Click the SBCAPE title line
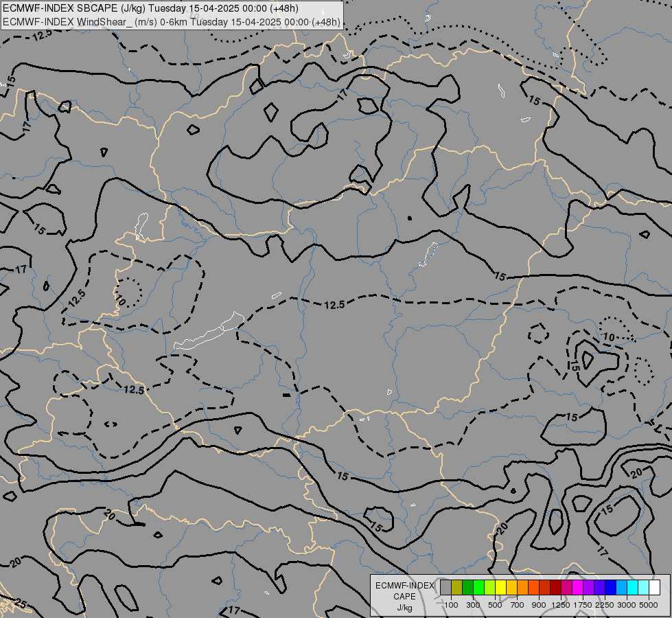 tap(150, 8)
